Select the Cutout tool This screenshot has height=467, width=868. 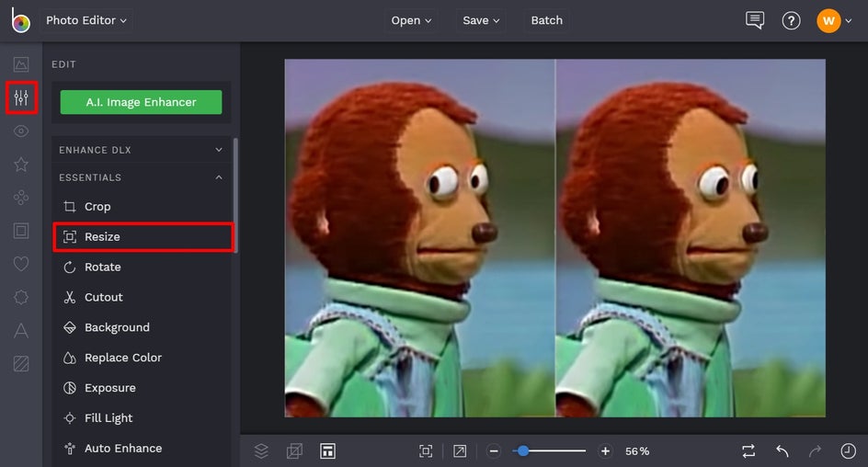tap(142, 297)
